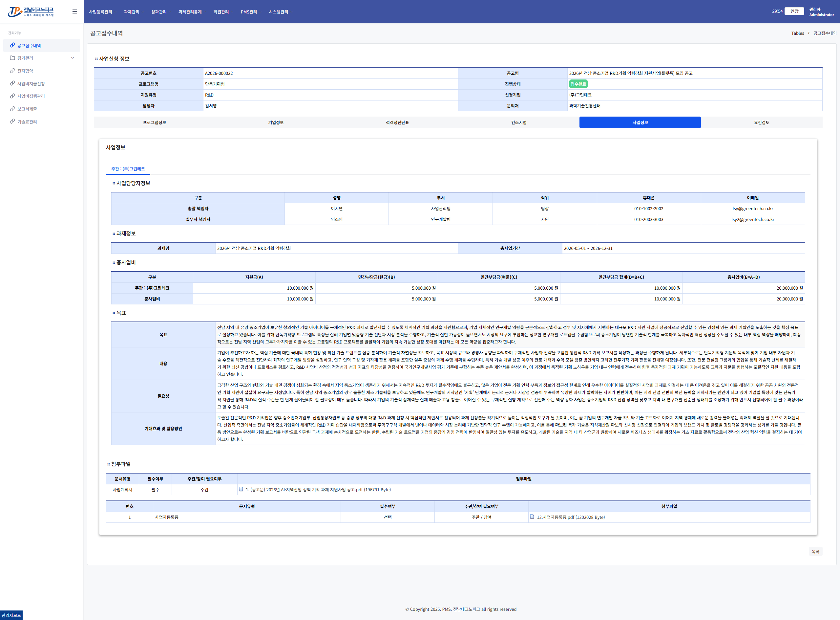The image size is (840, 620).
Task: Switch to the 적격성진단표 tab
Action: pyautogui.click(x=397, y=122)
